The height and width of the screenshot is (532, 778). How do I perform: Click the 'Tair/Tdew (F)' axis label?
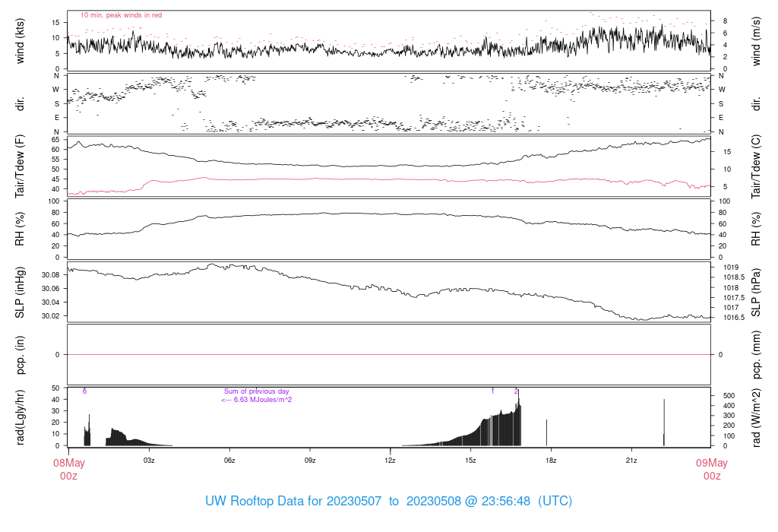tap(20, 166)
